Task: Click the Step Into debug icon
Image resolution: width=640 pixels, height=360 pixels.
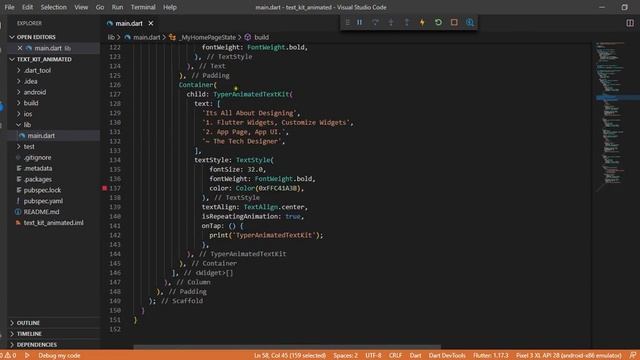Action: pos(391,22)
